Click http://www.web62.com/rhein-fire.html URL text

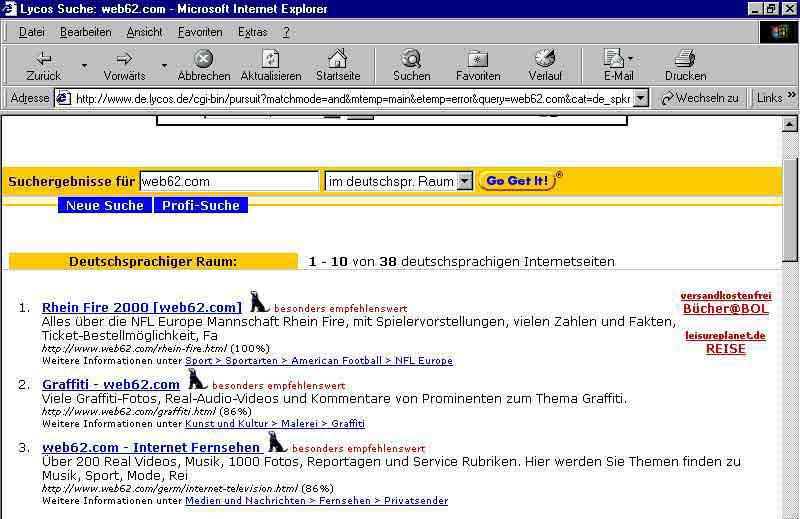[134, 349]
